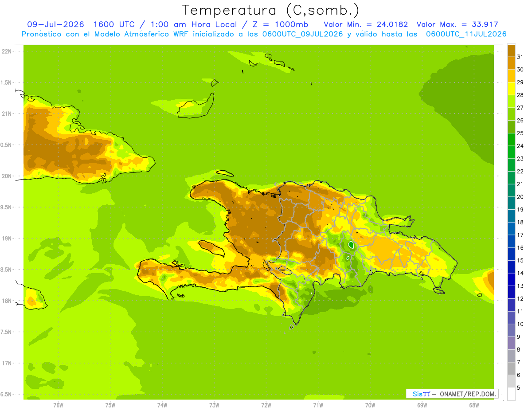Screen dimensions: 532x411
Task: Click the purple legend band between 8 and 9
Action: point(511,343)
